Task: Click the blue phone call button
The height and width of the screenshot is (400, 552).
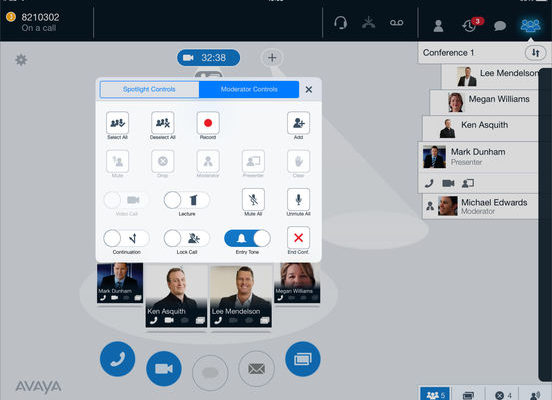Action: [x=117, y=359]
